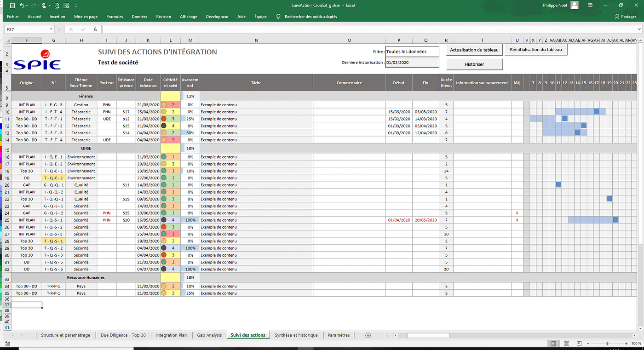This screenshot has width=644, height=350.
Task: Select the red date '20/05/2020' cell
Action: (x=425, y=220)
